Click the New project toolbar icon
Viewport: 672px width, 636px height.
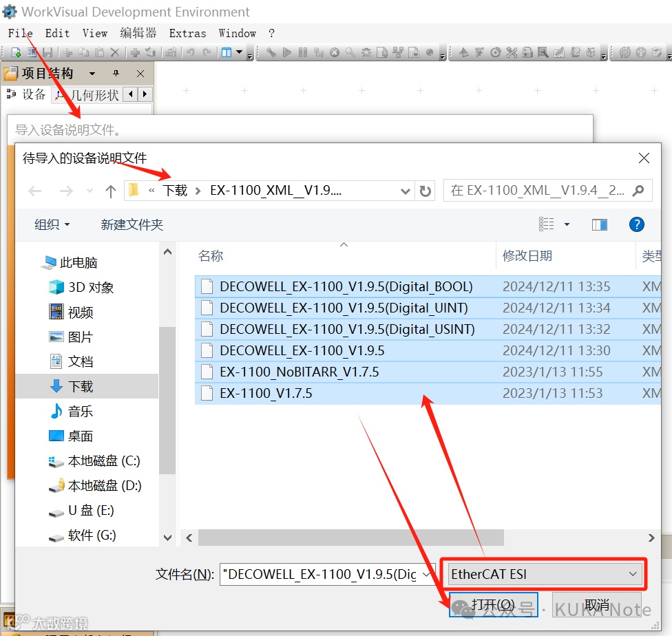(x=17, y=53)
